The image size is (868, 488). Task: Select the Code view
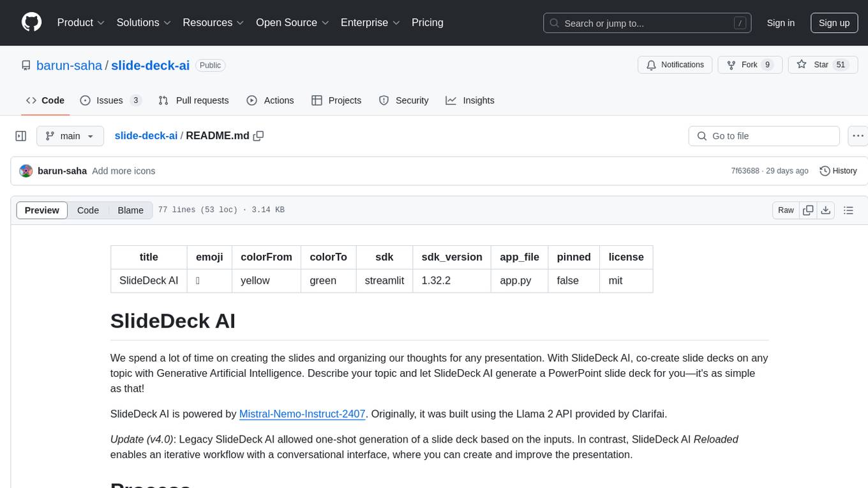[88, 210]
